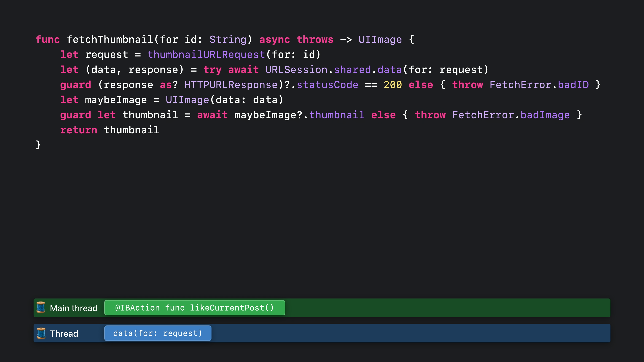Click FetchError.badID in guard statement

click(539, 85)
